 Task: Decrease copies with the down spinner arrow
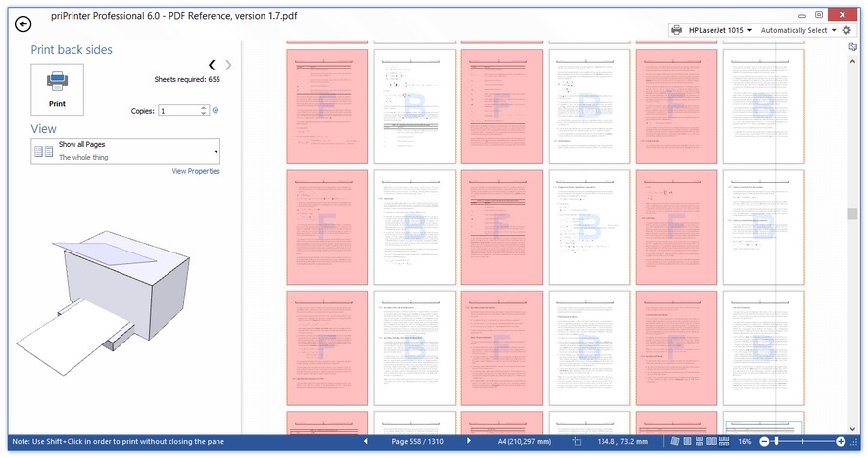[x=203, y=114]
